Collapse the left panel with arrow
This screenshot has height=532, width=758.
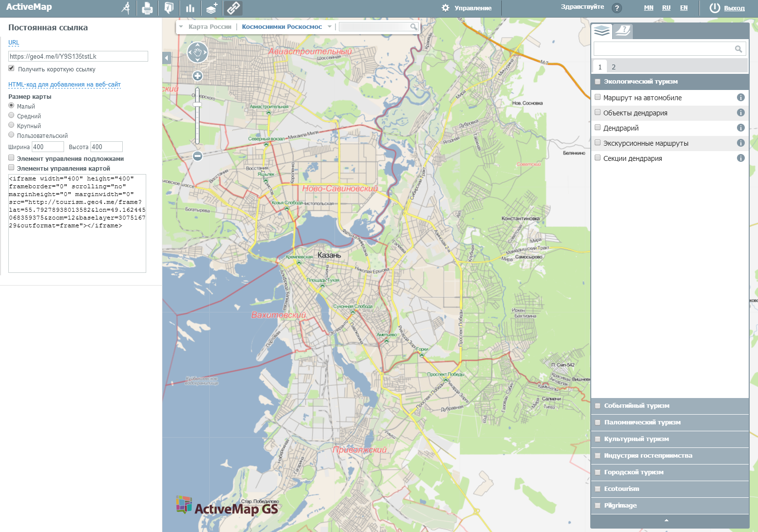pyautogui.click(x=166, y=58)
